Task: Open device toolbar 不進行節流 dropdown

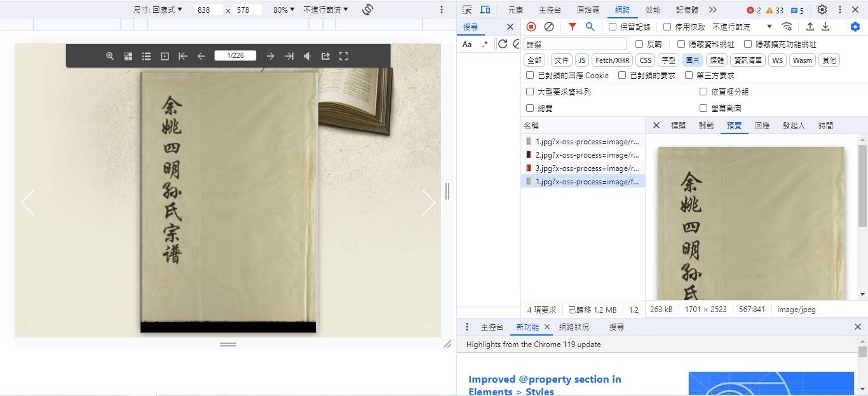Action: (326, 10)
